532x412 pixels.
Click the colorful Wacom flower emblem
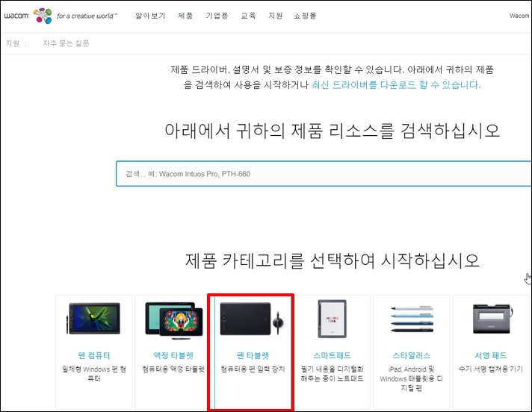click(x=43, y=16)
